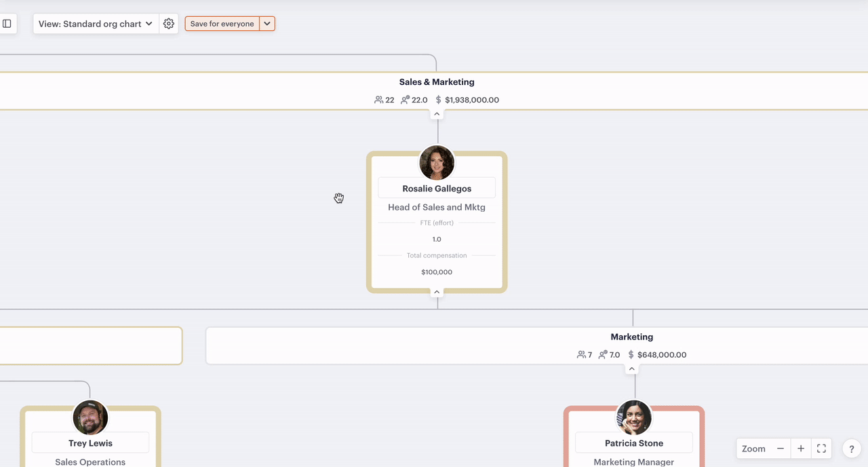Select the Trey Lewis name field
The height and width of the screenshot is (467, 868).
pos(90,443)
